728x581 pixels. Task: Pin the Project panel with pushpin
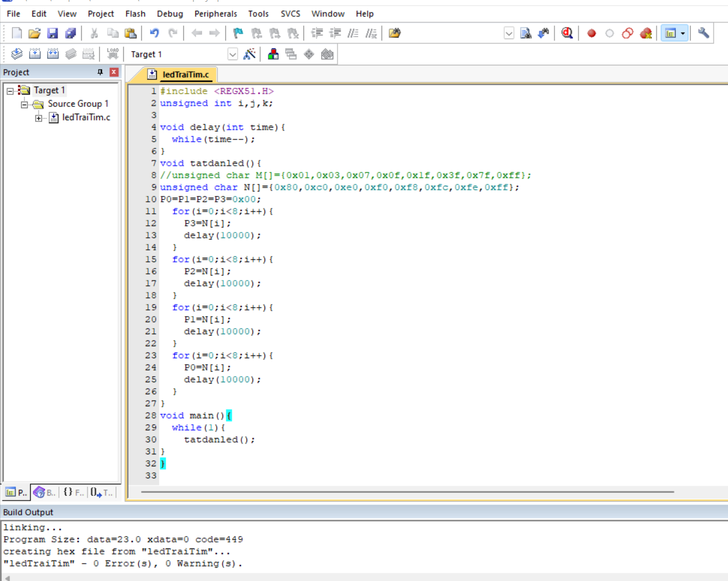[100, 72]
